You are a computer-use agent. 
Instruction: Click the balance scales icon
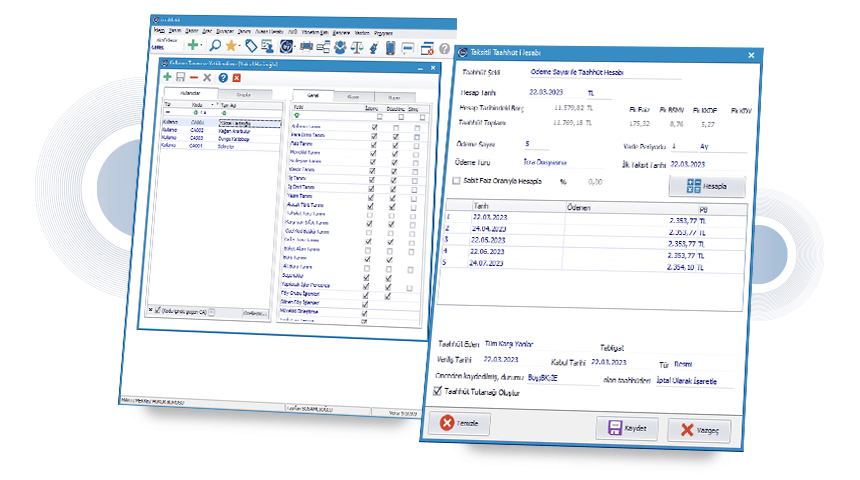[x=357, y=48]
